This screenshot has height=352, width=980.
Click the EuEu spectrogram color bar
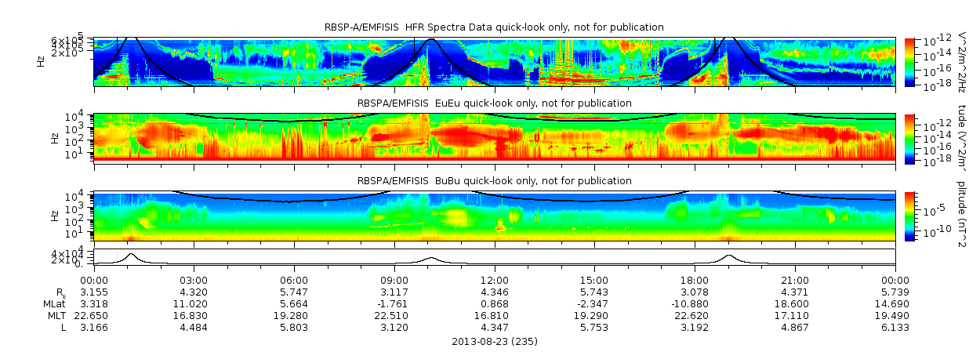tap(909, 137)
